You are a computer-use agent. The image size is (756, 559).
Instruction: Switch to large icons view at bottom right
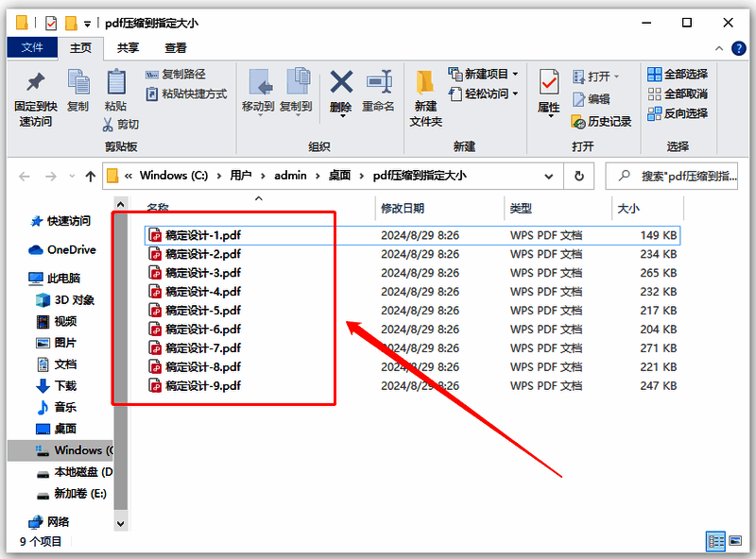(733, 542)
